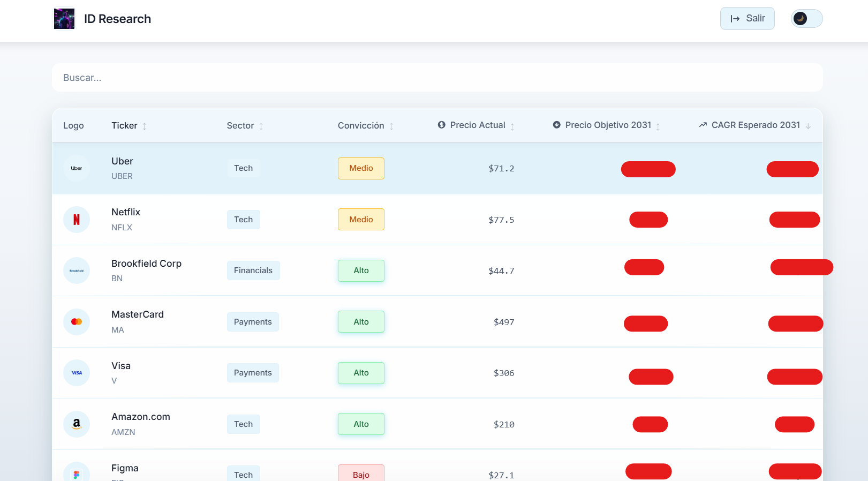Click the Visa company logo
The height and width of the screenshot is (481, 868).
tap(77, 373)
